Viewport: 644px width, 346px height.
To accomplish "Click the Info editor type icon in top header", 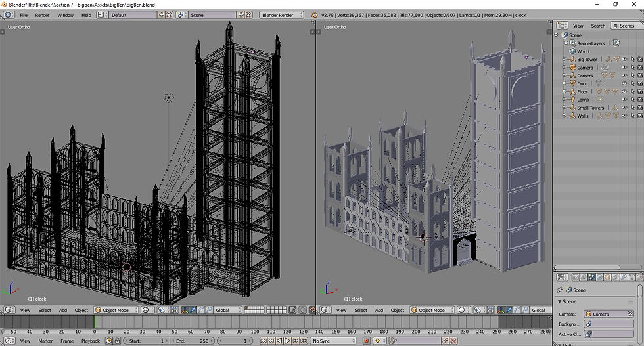I will coord(9,15).
